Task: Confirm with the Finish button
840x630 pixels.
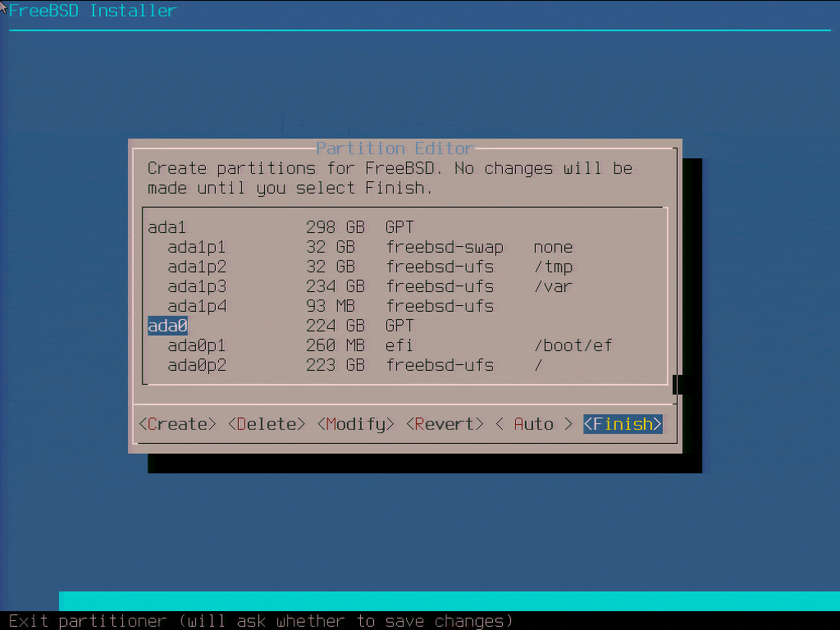Action: click(x=623, y=424)
